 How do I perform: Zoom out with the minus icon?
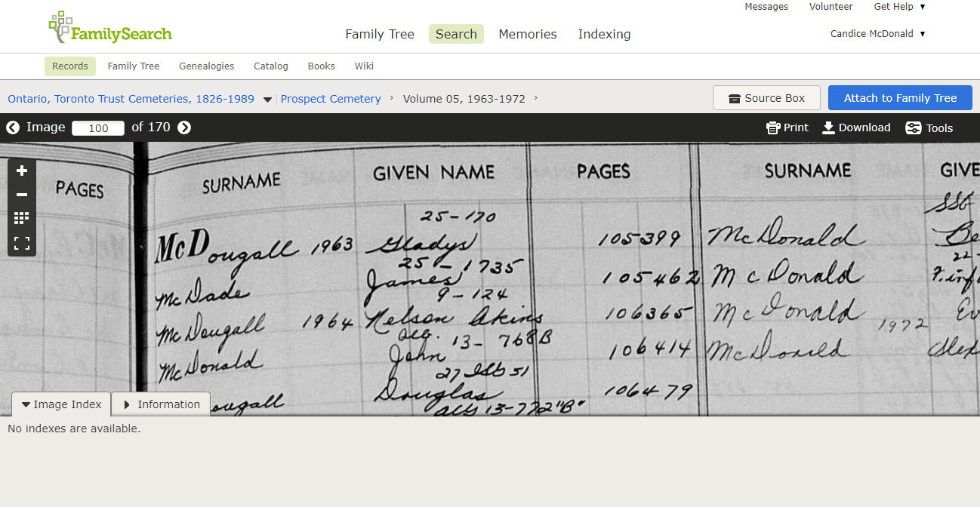point(22,195)
